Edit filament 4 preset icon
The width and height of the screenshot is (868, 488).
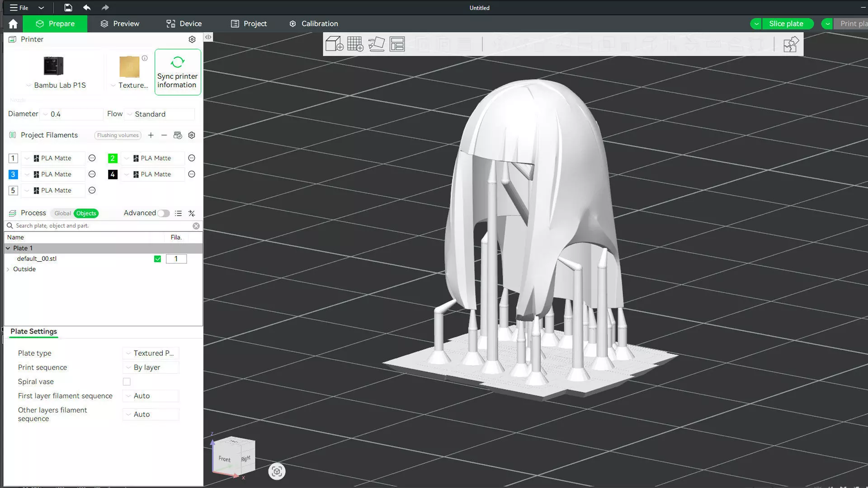192,174
